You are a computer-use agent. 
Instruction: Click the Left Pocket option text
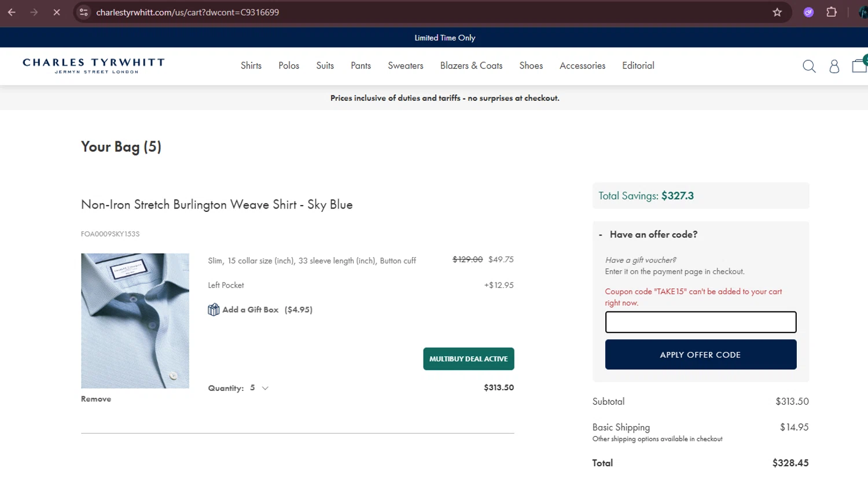coord(226,285)
